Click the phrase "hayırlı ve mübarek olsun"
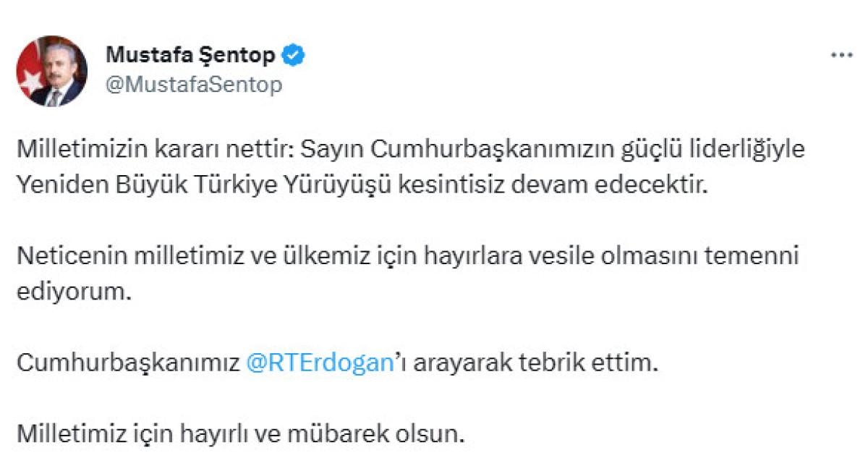The height and width of the screenshot is (466, 868). (340, 434)
